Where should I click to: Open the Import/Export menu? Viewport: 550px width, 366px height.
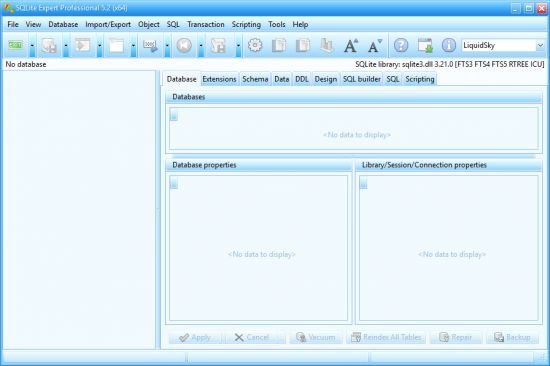108,24
